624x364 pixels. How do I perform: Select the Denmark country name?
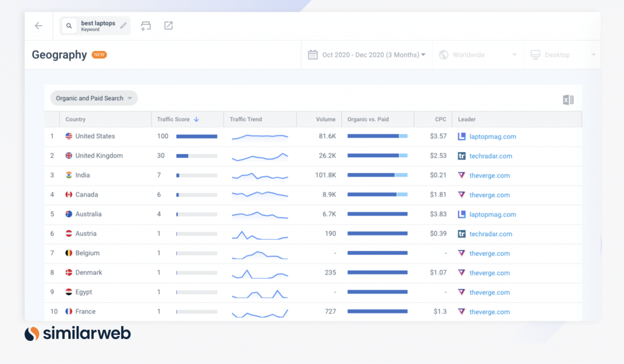89,272
